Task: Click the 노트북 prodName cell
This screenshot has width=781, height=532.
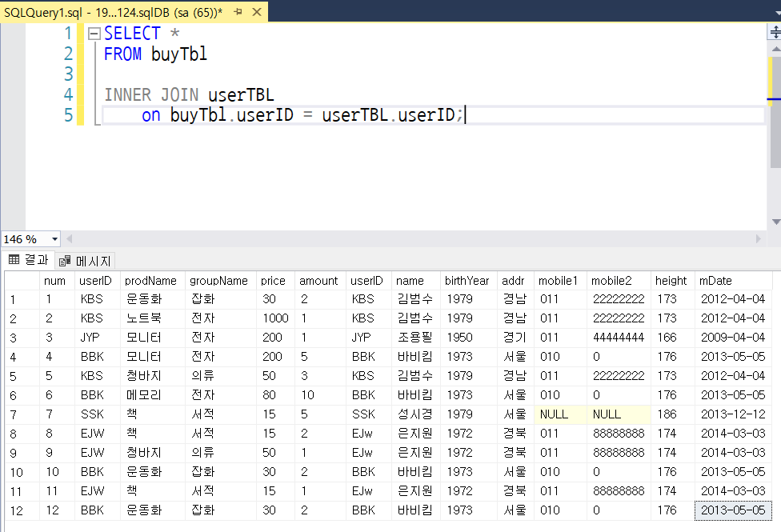Action: (x=152, y=318)
